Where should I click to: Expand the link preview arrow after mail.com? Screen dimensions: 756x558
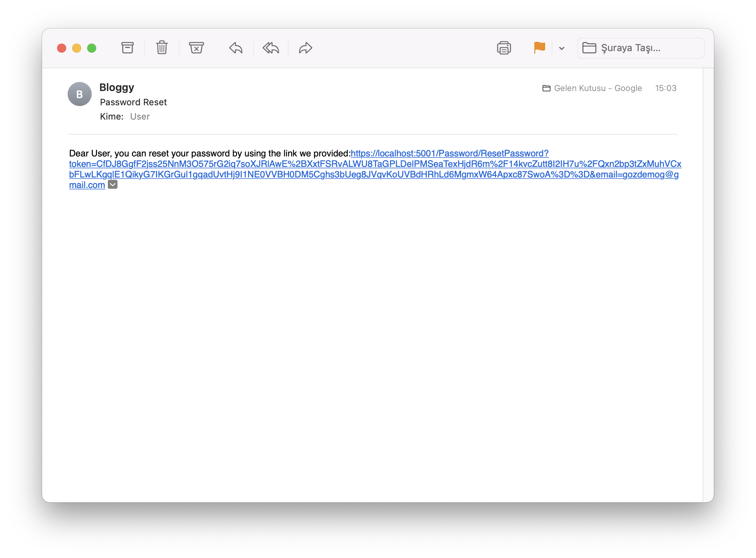113,184
